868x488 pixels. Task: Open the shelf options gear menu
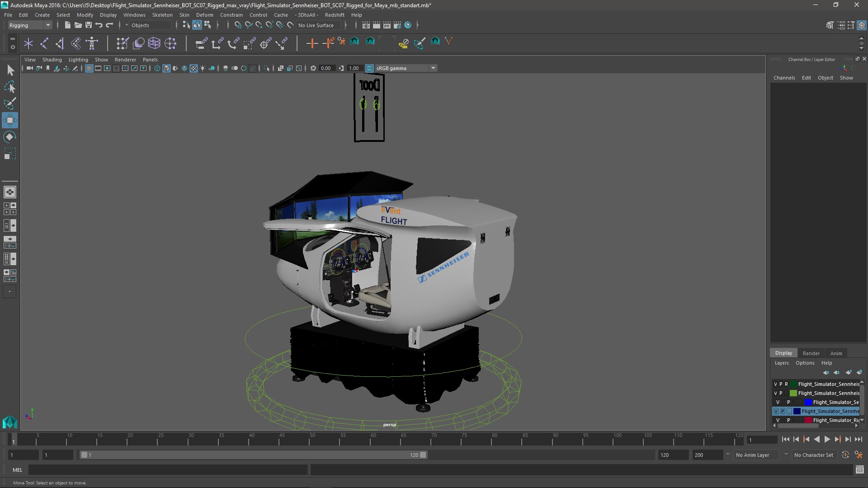pos(13,47)
